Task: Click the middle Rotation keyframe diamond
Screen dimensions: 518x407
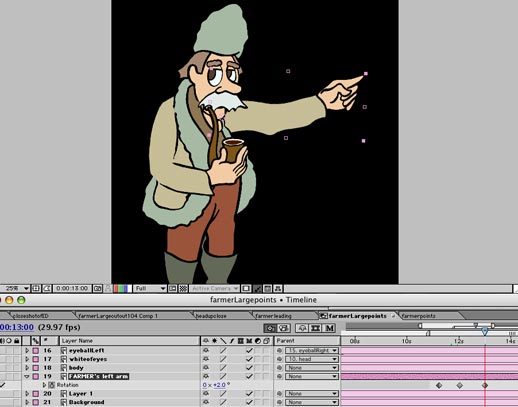Action: tap(460, 385)
